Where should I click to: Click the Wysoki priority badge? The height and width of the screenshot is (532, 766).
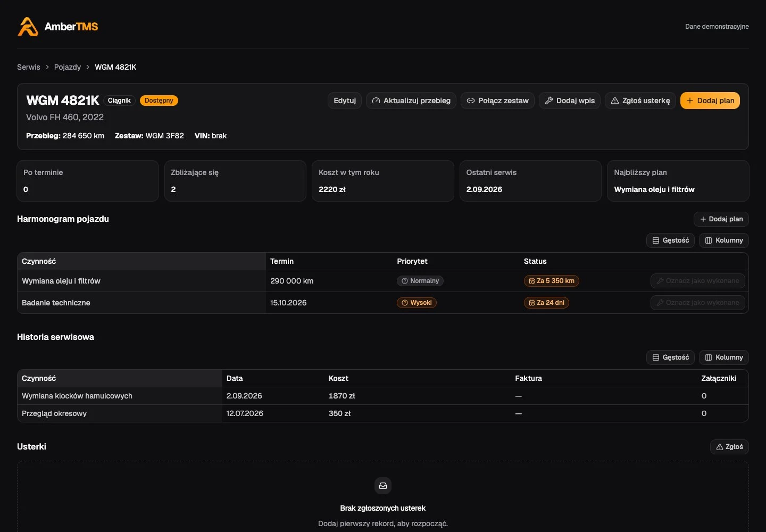417,303
